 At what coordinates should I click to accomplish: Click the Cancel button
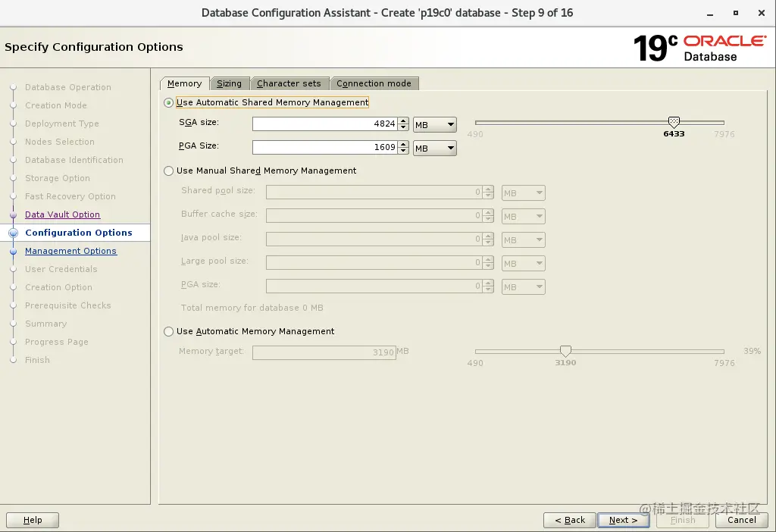[x=741, y=520]
